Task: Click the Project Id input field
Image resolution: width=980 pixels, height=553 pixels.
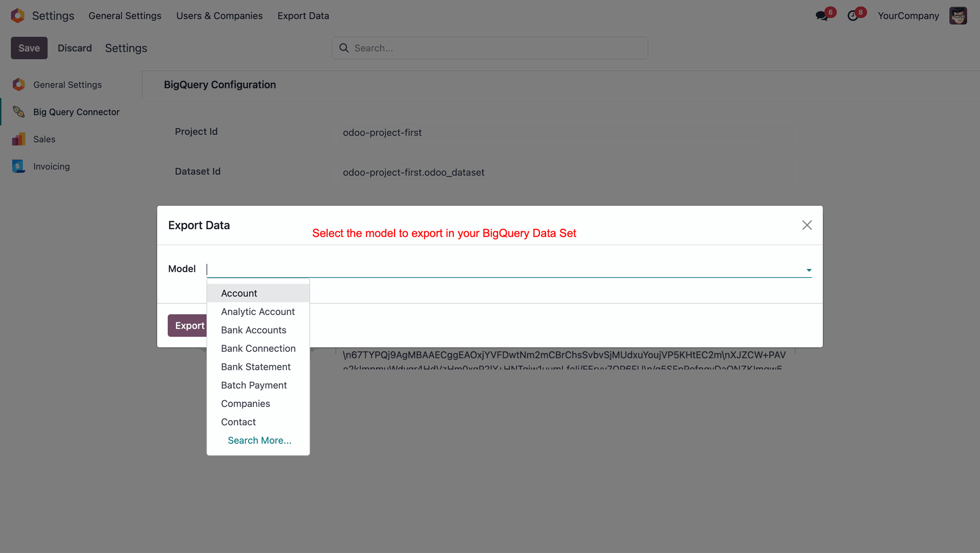Action: [565, 133]
